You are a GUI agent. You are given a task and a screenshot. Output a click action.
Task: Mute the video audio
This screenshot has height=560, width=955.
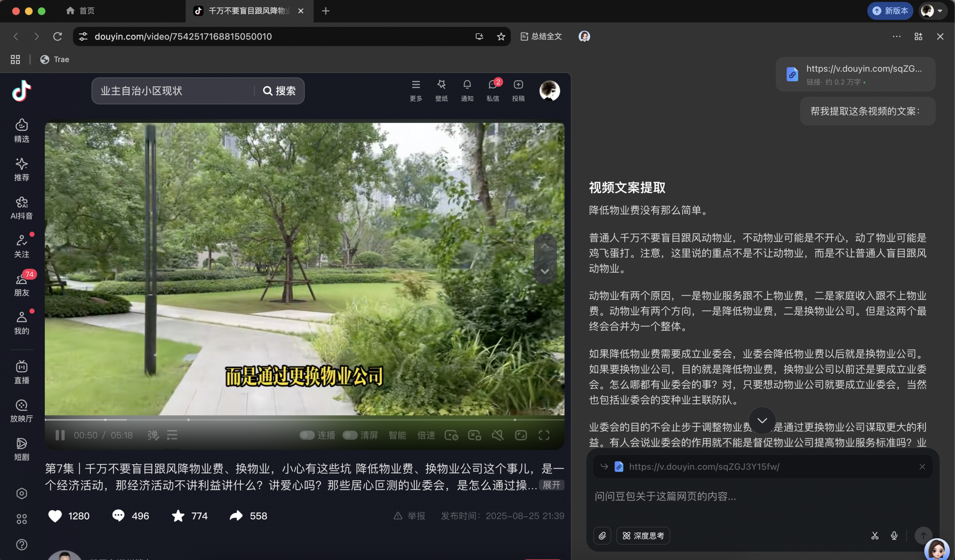click(498, 435)
